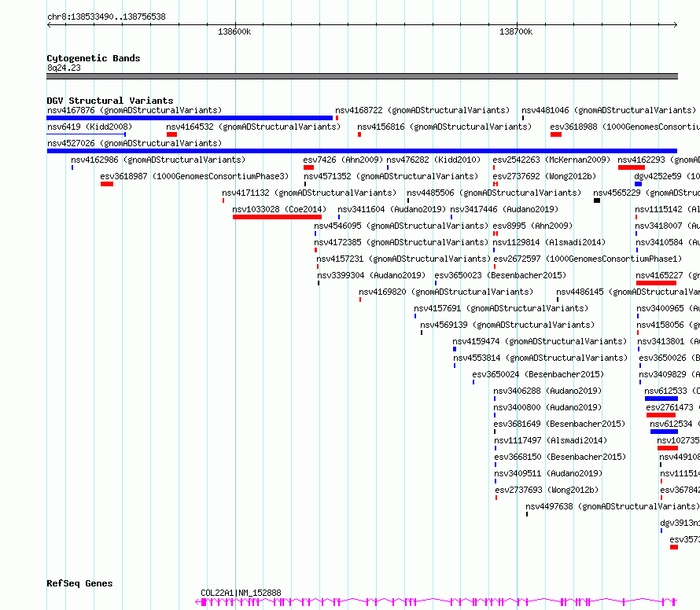
Task: Click nsv3406288 (Audano2019) label
Action: pos(547,391)
